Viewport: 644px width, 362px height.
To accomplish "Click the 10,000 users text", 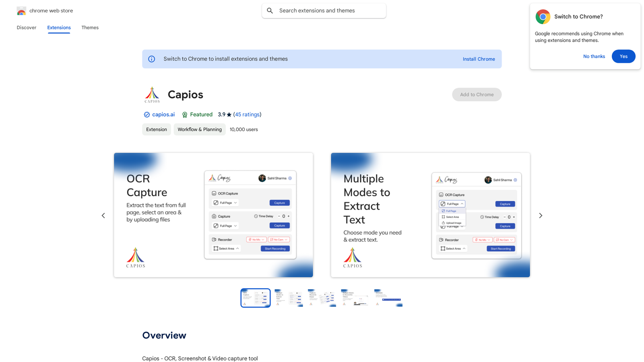I will pyautogui.click(x=244, y=130).
